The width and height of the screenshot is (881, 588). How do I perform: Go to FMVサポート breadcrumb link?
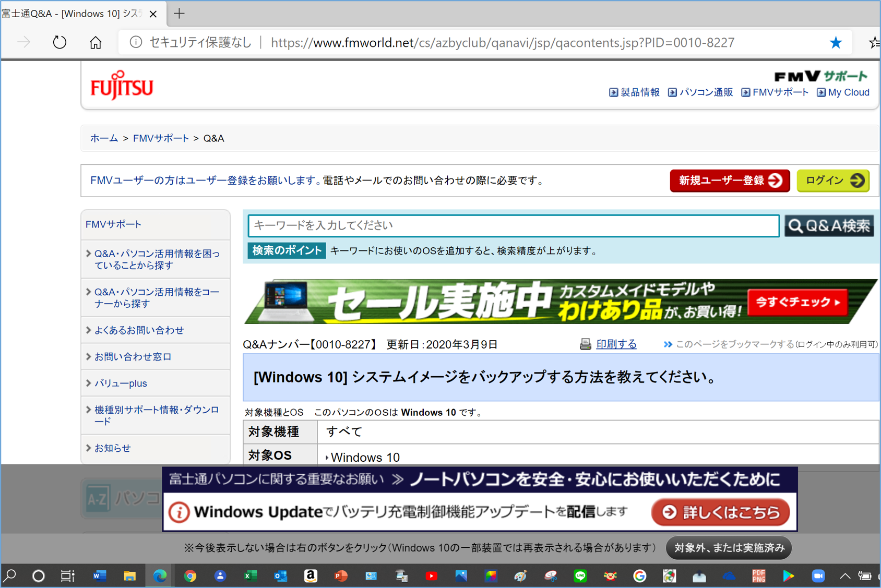click(161, 138)
